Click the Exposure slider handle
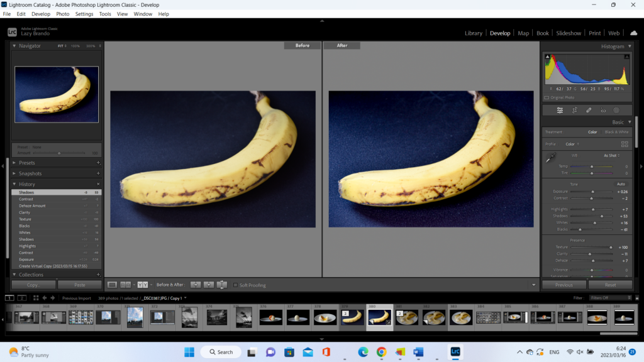Viewport: 644px width, 362px height. click(x=592, y=192)
